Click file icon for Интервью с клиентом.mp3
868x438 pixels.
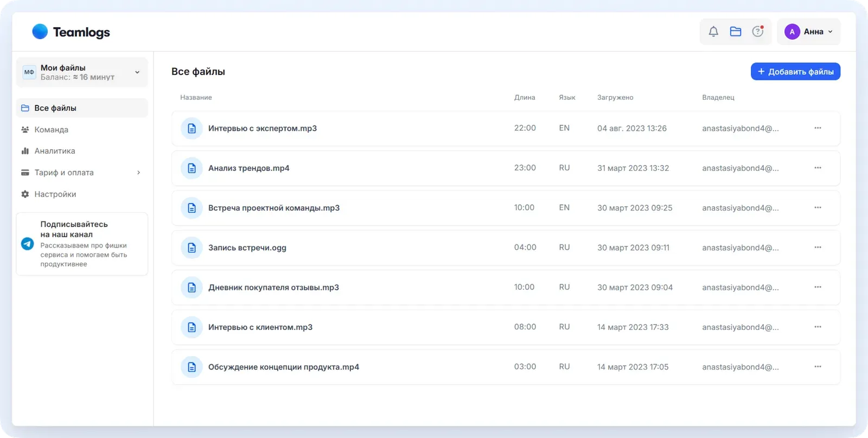[192, 327]
